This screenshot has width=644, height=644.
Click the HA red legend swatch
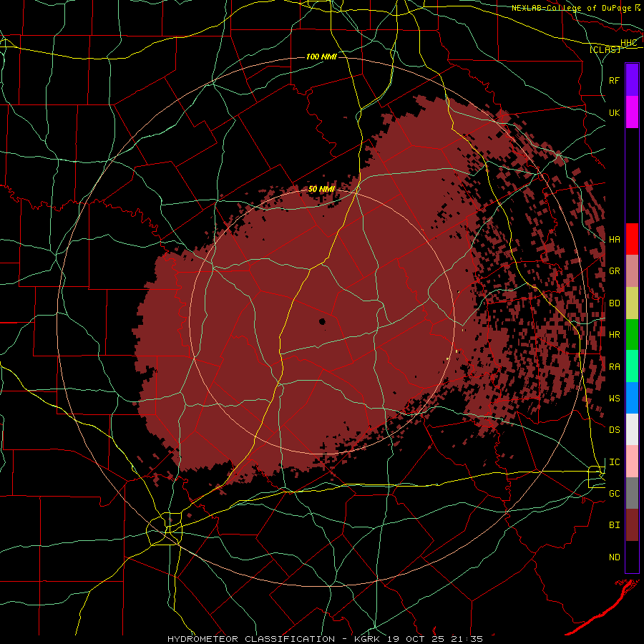(x=632, y=239)
